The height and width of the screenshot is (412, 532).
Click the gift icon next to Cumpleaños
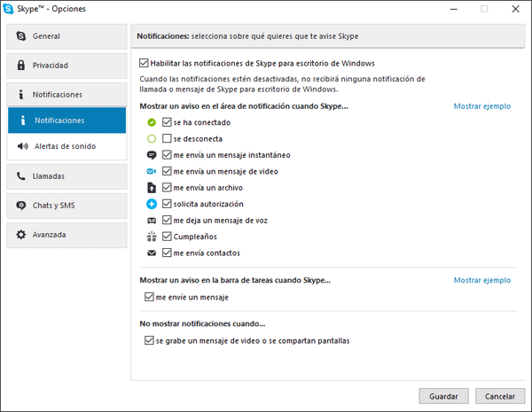click(152, 237)
